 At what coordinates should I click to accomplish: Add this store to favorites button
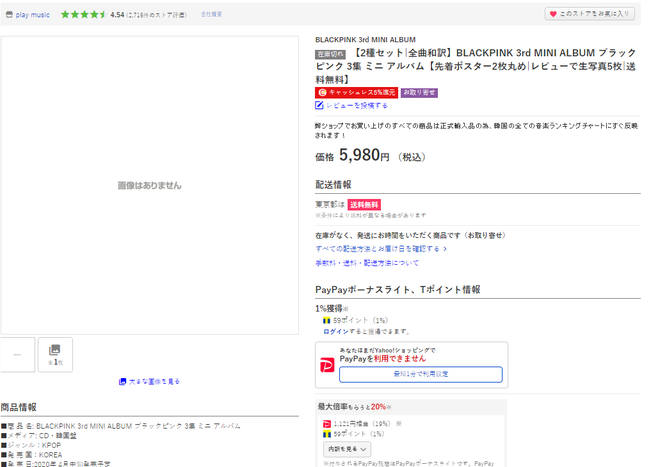click(x=590, y=14)
